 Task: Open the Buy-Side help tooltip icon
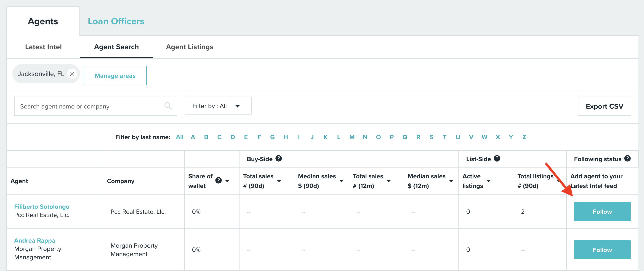point(279,159)
